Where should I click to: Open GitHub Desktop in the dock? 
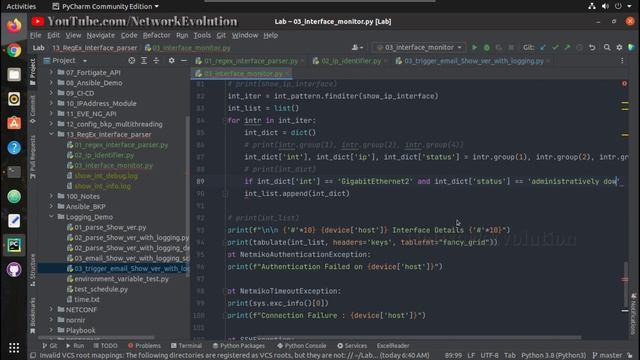pos(14,269)
